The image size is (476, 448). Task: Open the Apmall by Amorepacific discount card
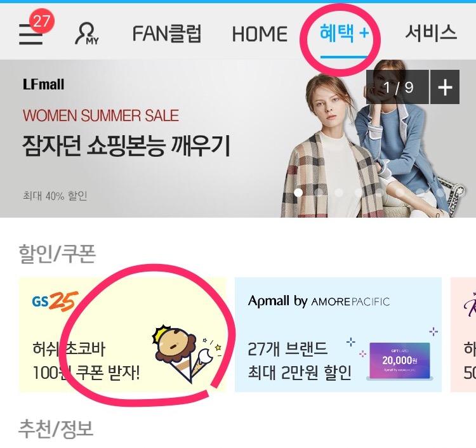338,334
